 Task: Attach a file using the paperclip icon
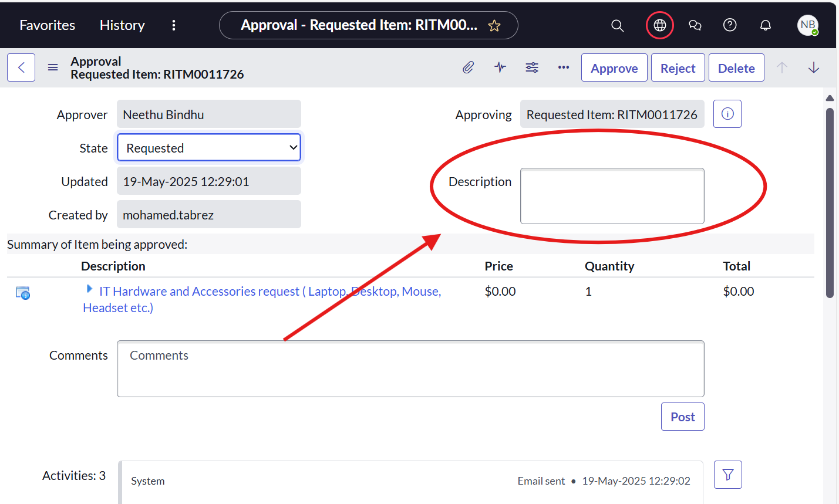pos(468,67)
